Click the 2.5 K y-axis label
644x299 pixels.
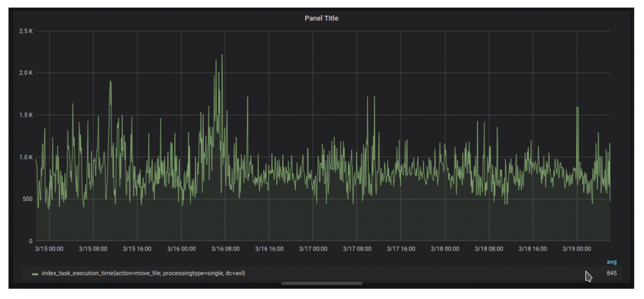(25, 31)
